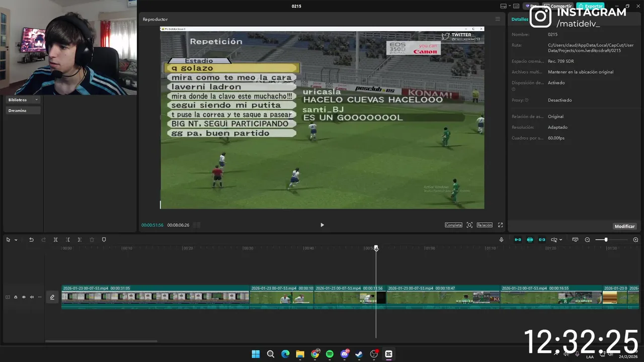Click the 00:00:51:56 current timecode
Image resolution: width=644 pixels, height=362 pixels.
(152, 225)
